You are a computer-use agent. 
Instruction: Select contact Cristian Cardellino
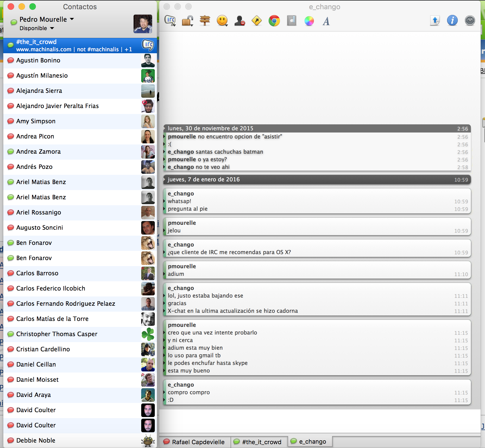tap(80, 349)
